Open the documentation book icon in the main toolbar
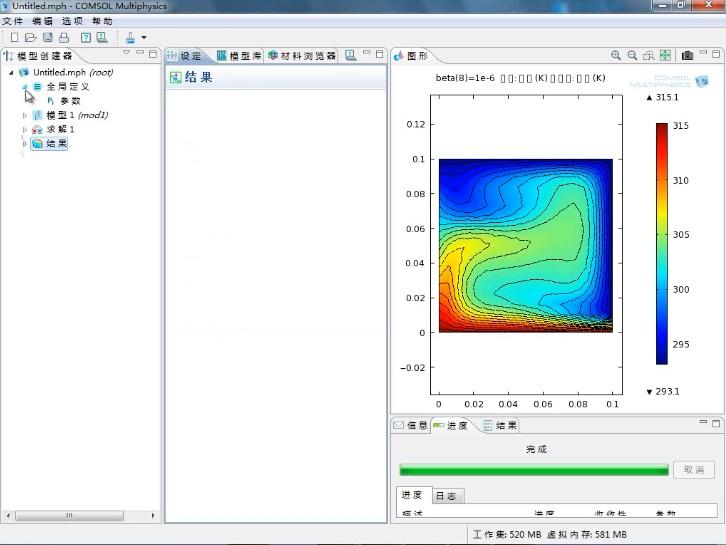 coord(102,38)
